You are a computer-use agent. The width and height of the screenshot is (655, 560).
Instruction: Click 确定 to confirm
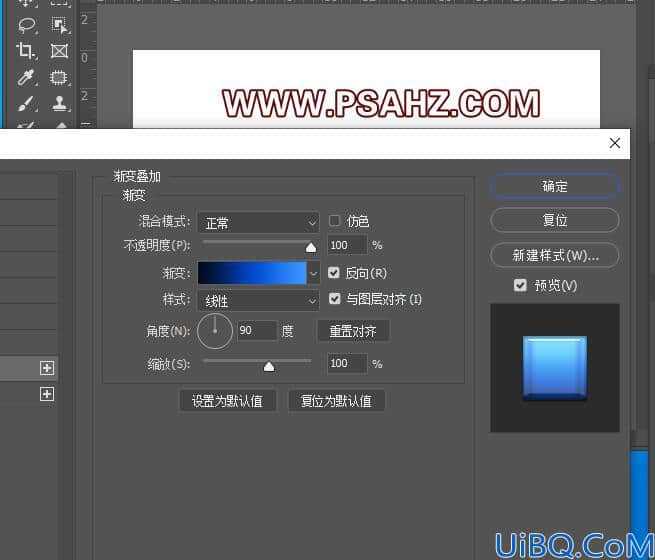(x=555, y=186)
